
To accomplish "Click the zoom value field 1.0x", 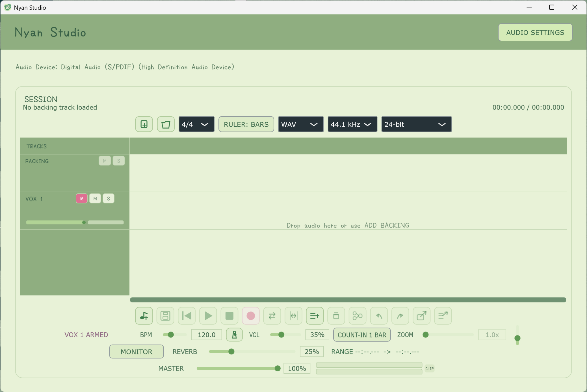I will click(492, 335).
